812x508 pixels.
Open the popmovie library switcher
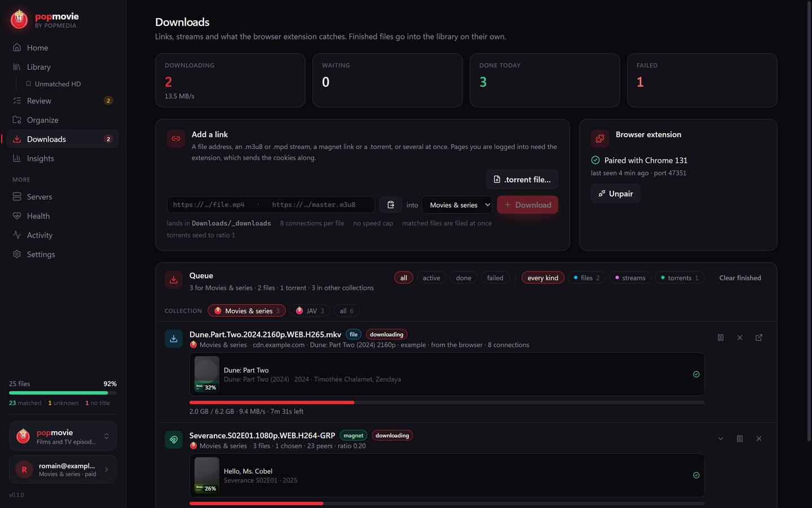click(x=63, y=436)
